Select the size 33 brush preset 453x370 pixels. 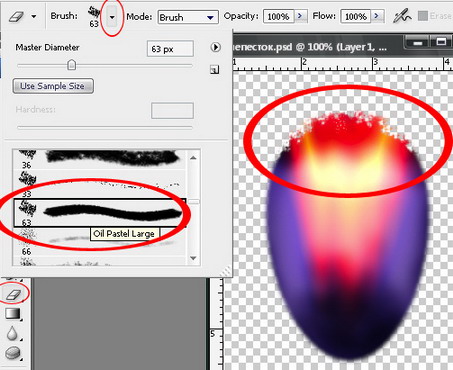tap(99, 185)
